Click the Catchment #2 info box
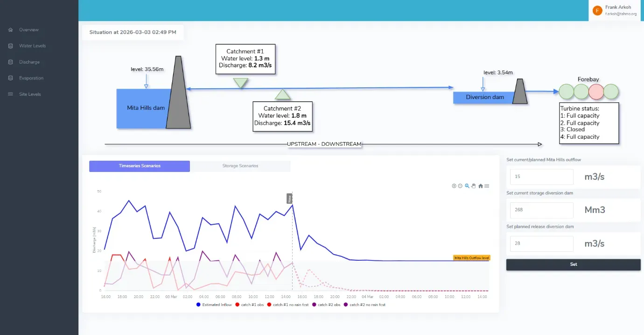 click(283, 116)
